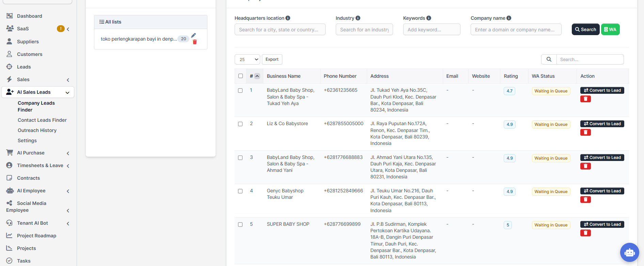This screenshot has height=266, width=644.
Task: Expand the Tenant AI Bot chevron
Action: point(68,224)
